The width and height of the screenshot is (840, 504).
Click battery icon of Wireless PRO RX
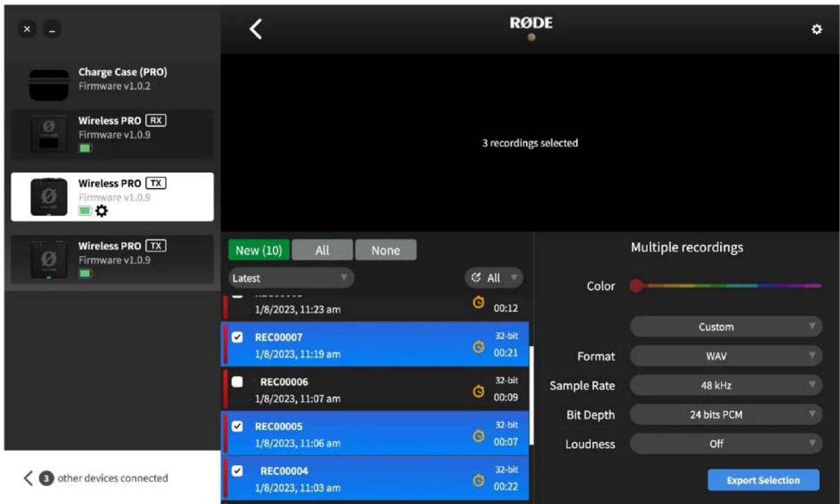click(85, 148)
